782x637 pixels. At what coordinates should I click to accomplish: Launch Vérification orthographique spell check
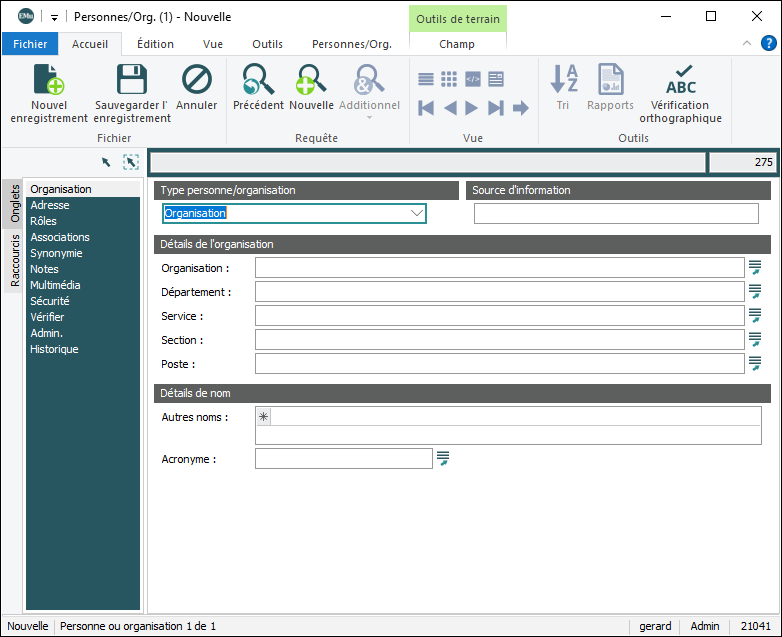(680, 81)
